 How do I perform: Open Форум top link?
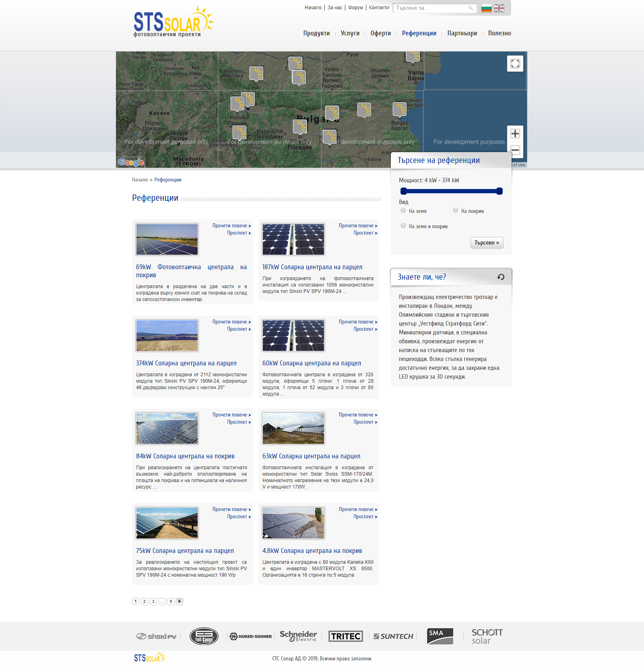(355, 8)
